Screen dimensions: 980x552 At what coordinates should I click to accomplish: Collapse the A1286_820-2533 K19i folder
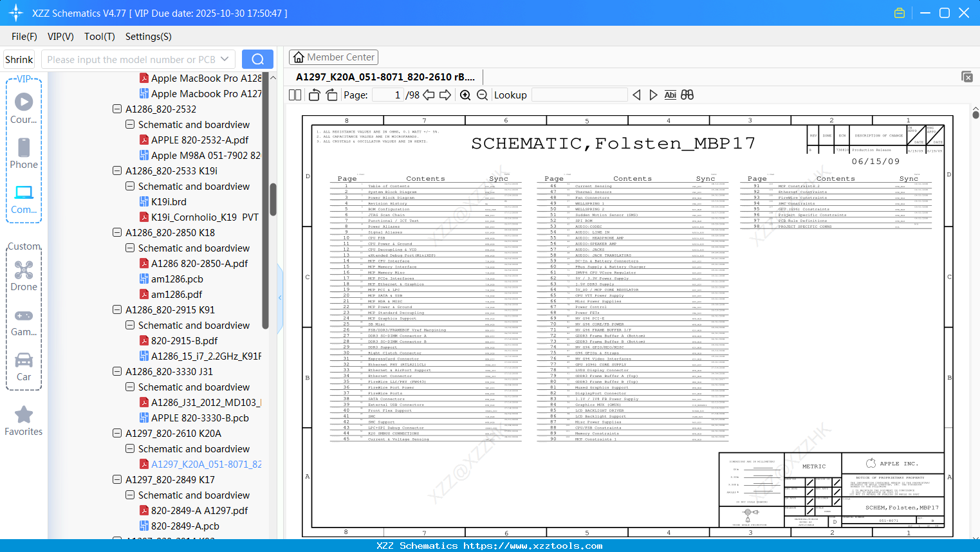(x=117, y=170)
